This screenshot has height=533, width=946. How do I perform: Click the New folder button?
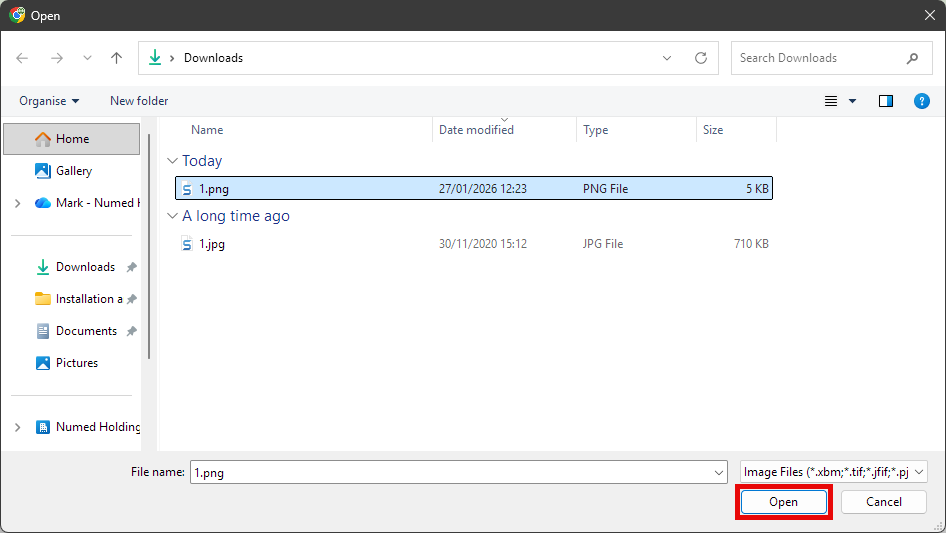click(x=139, y=101)
